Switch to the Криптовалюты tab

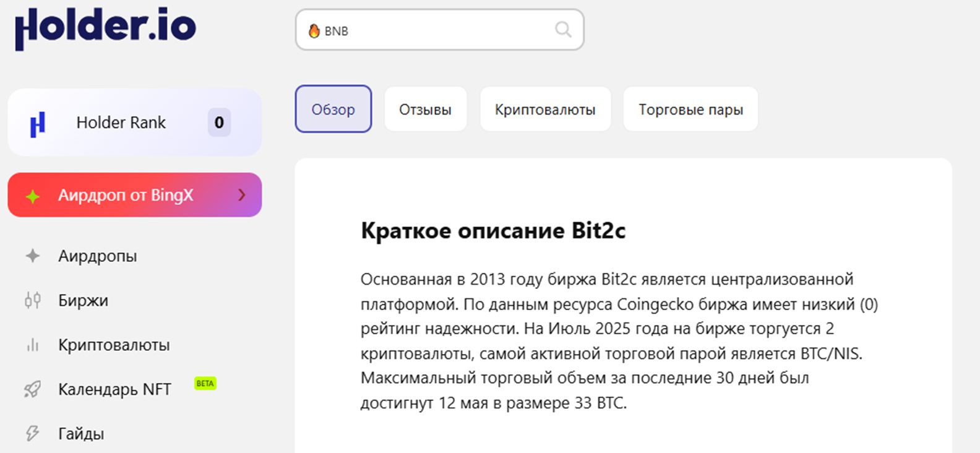pos(545,110)
